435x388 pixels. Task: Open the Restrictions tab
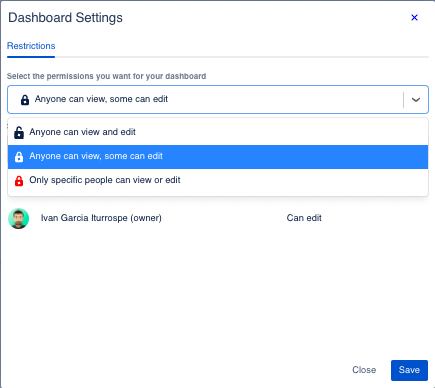[31, 46]
